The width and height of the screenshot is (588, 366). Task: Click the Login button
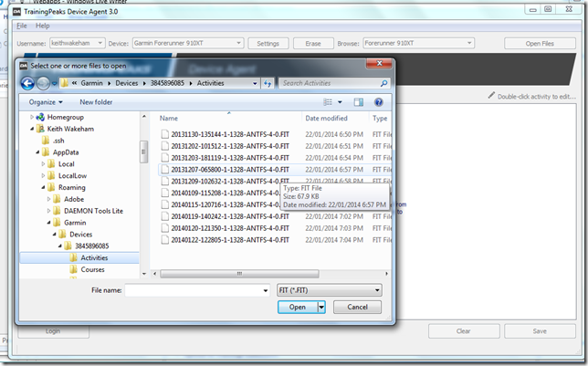coord(53,331)
